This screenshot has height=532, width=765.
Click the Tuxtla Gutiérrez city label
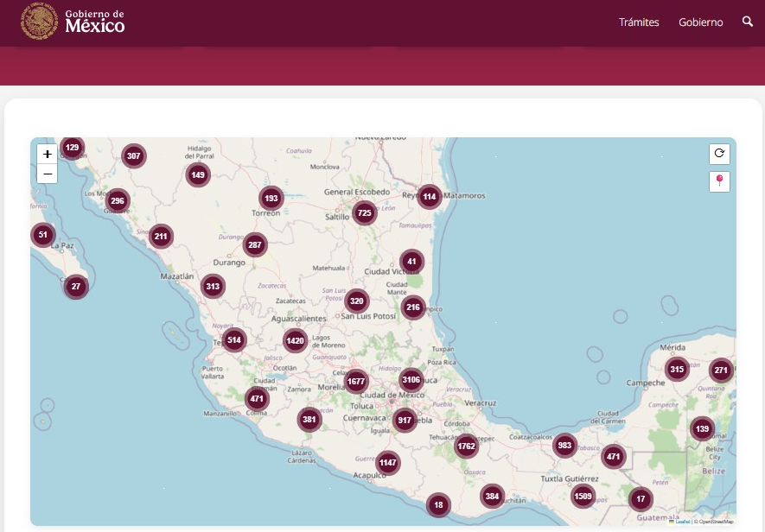coord(570,478)
